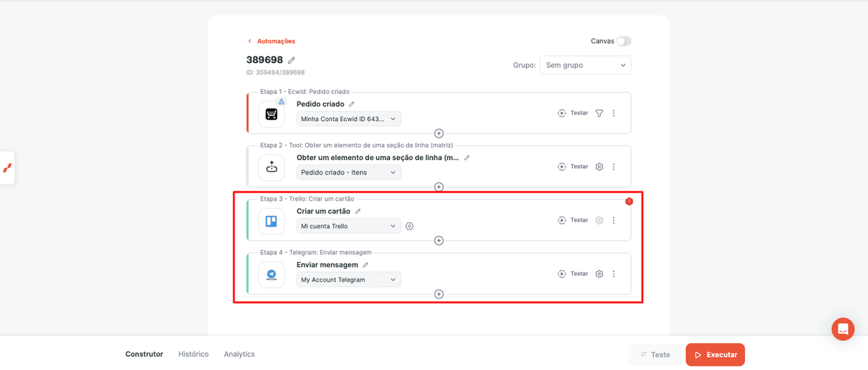Viewport: 868px width, 370px height.
Task: Open settings gear for step 2
Action: point(599,167)
